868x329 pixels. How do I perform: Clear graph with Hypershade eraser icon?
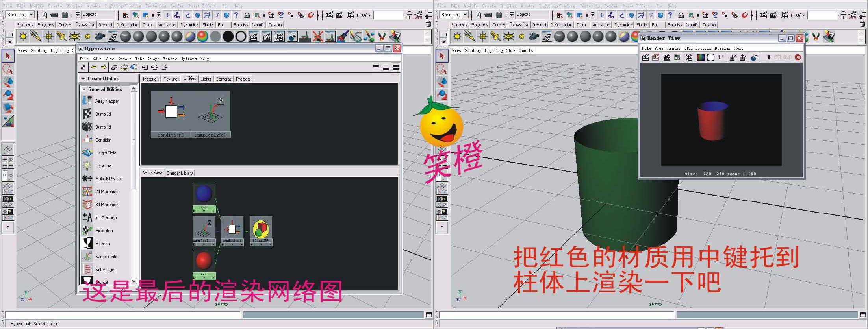[114, 67]
